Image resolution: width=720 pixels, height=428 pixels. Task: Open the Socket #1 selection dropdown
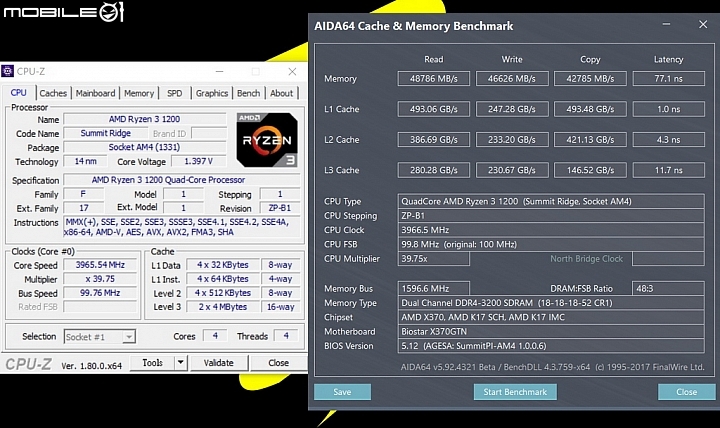(x=100, y=337)
